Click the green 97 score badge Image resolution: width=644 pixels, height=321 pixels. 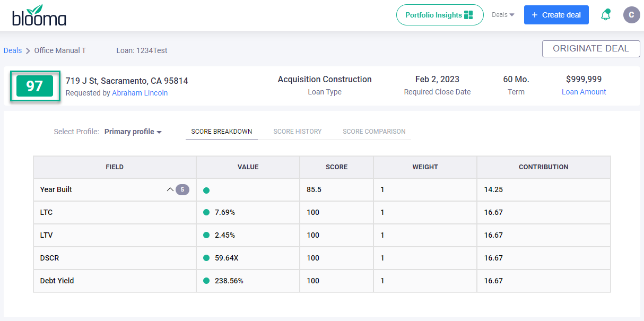pyautogui.click(x=34, y=86)
